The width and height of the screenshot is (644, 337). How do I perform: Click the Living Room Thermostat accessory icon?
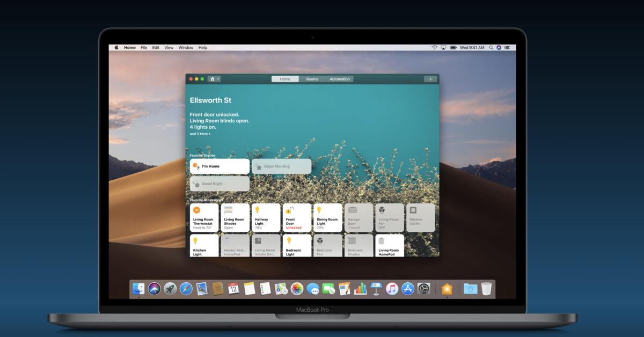195,210
